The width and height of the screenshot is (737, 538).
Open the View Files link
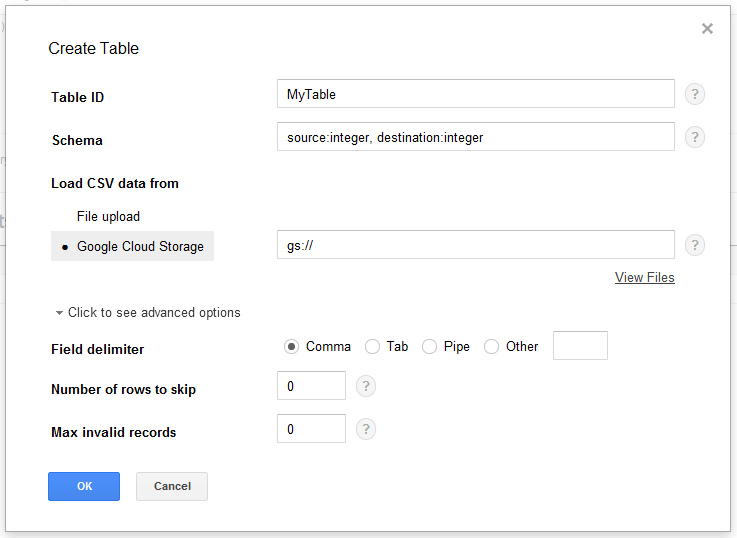[644, 278]
